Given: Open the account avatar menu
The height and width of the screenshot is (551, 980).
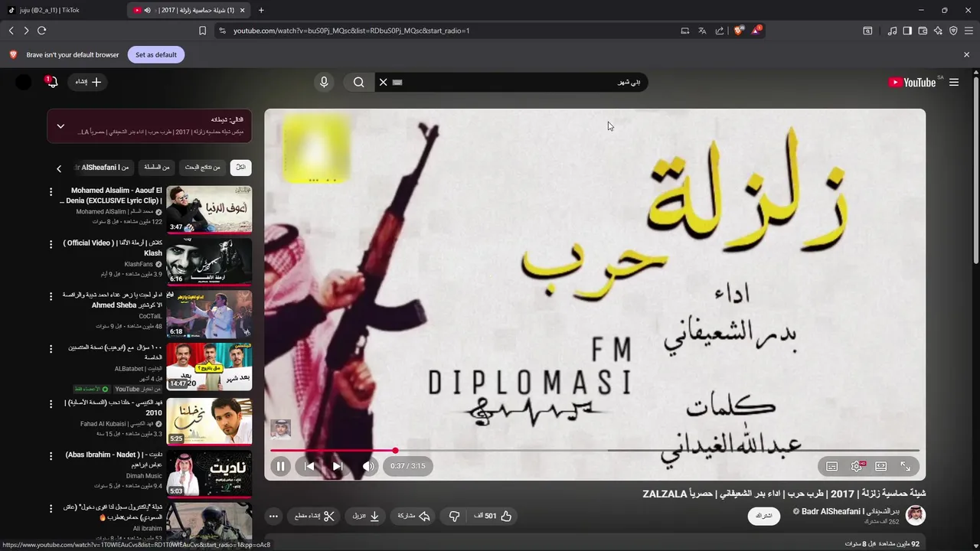Looking at the screenshot, I should tap(24, 82).
